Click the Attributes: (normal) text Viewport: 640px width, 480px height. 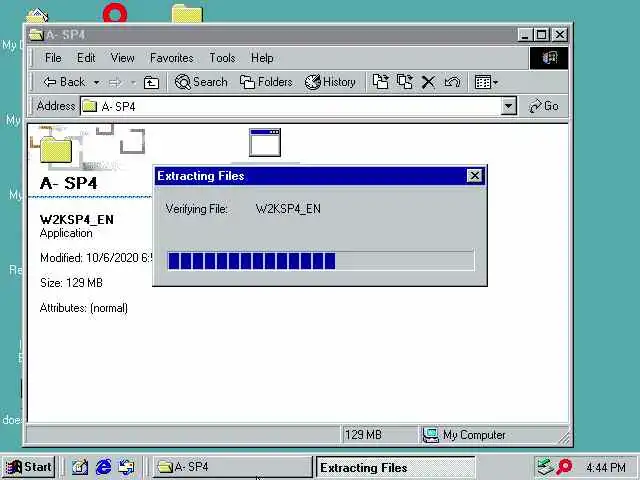(84, 308)
